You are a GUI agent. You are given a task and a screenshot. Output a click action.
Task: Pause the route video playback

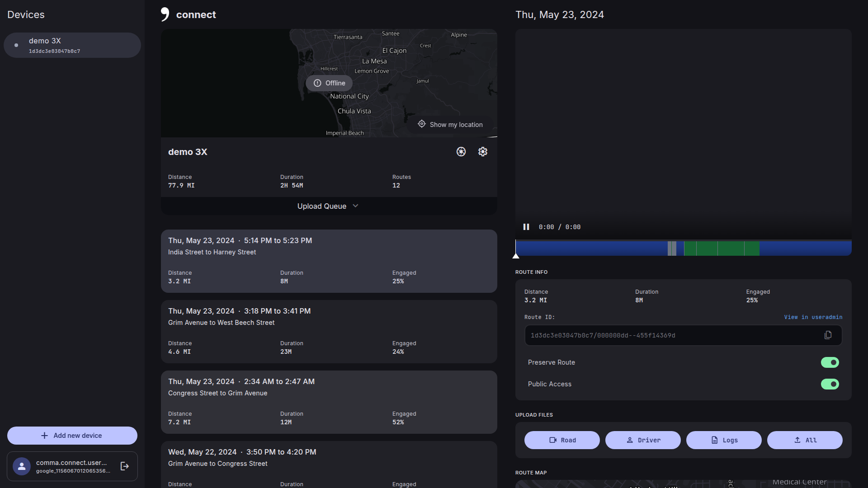point(526,227)
